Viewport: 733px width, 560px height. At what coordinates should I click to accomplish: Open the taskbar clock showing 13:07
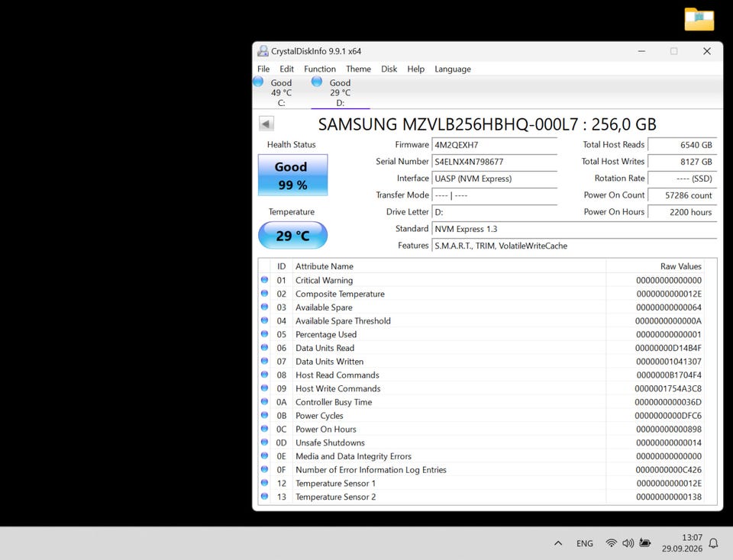tap(682, 542)
